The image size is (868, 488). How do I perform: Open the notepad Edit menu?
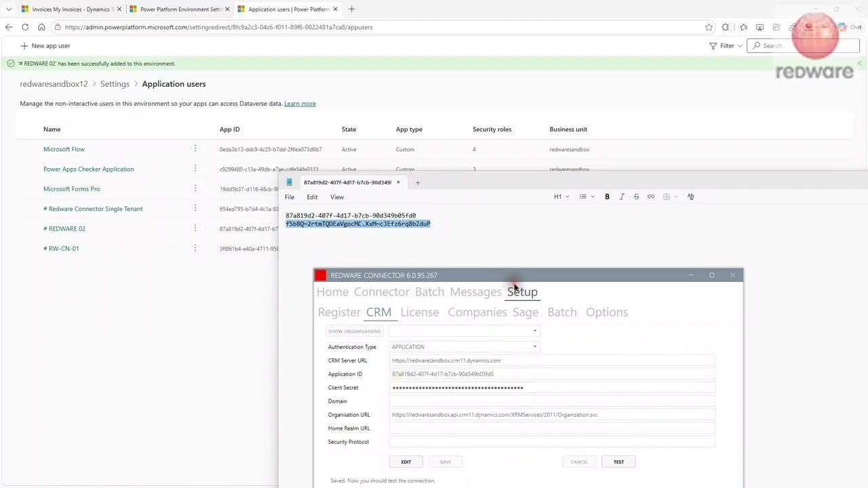coord(312,197)
